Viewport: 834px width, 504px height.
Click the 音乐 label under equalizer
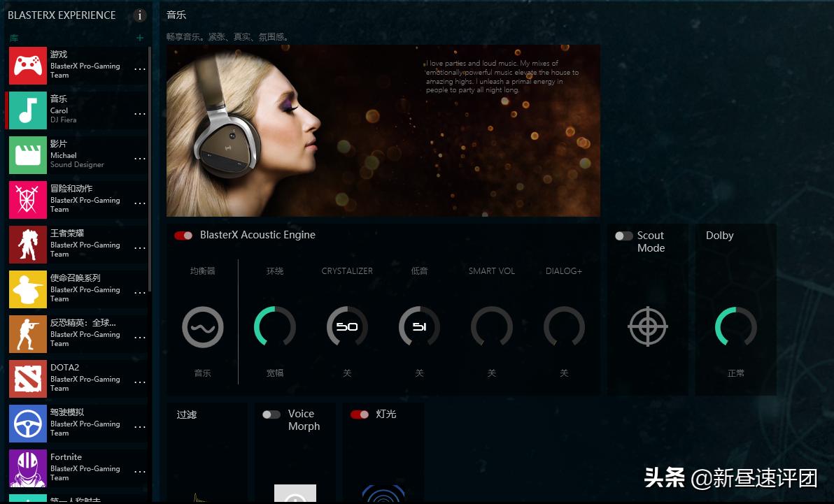click(203, 373)
